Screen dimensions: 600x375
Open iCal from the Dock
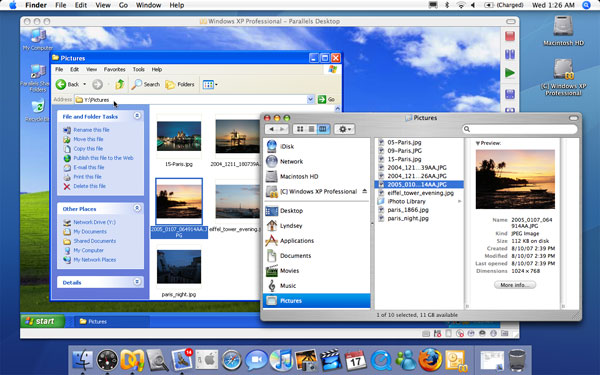pos(355,360)
